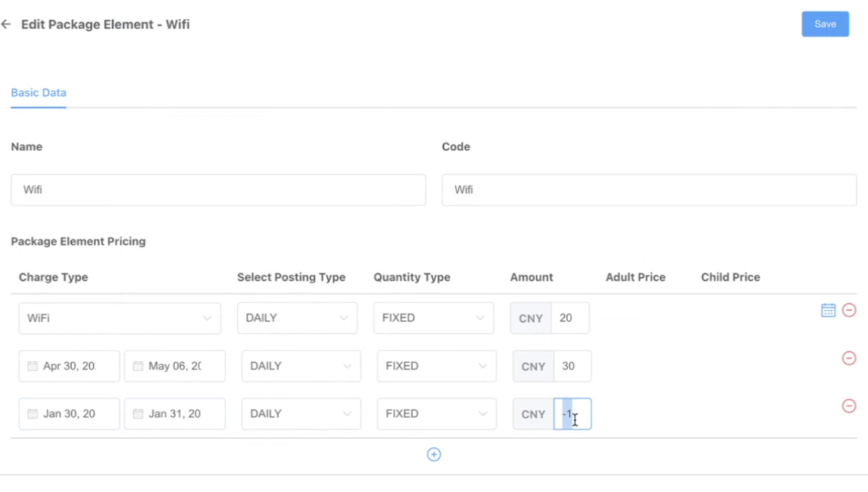Click the Name input field containing Wifi
868x492 pixels.
[x=218, y=190]
